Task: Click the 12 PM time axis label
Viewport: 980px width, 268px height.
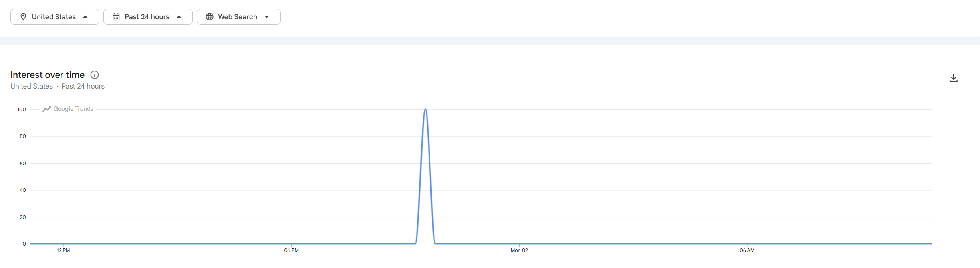Action: [x=63, y=250]
